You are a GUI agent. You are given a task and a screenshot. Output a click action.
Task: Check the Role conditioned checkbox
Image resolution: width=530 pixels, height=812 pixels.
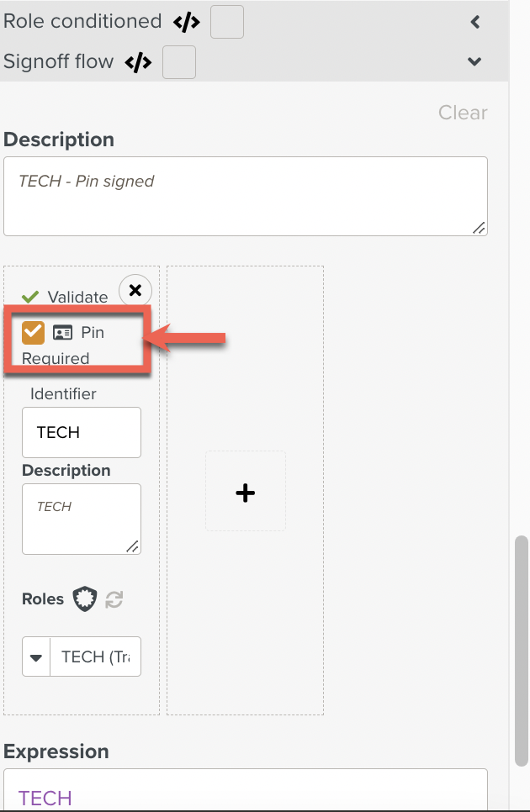(227, 22)
